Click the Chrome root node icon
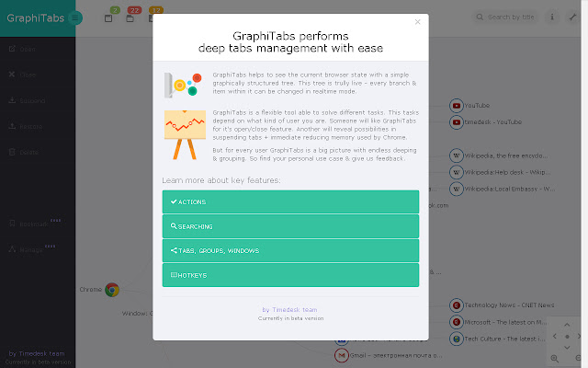 click(x=112, y=290)
